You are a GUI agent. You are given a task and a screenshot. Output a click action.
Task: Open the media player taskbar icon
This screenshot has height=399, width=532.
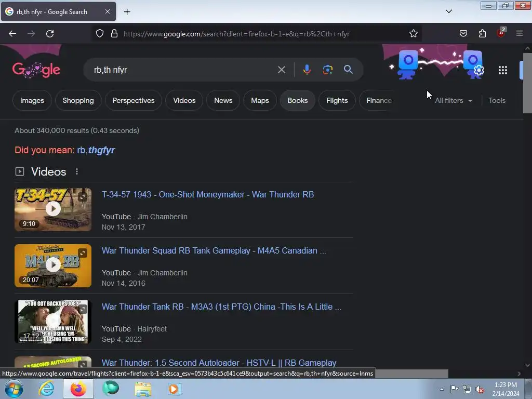coord(175,389)
